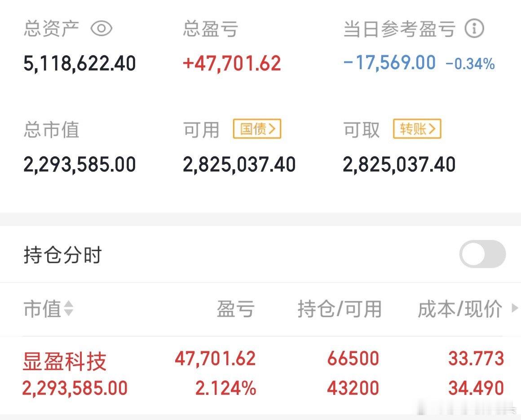Viewport: 521px width, 420px height.
Task: Click the position quantity 66500
Action: (353, 358)
